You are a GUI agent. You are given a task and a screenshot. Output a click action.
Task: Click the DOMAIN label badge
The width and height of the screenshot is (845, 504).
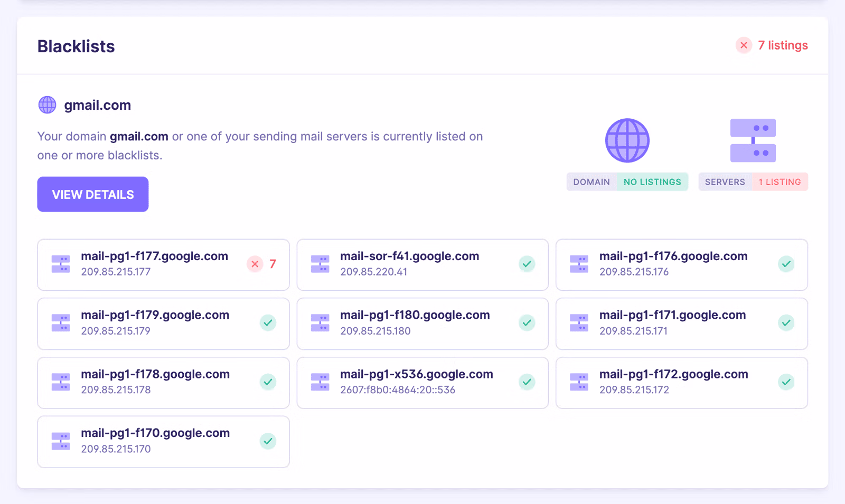tap(591, 182)
